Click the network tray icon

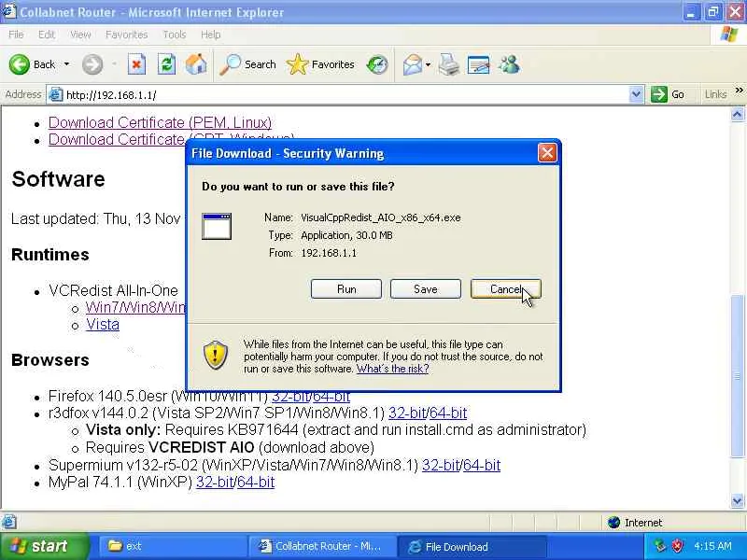660,546
